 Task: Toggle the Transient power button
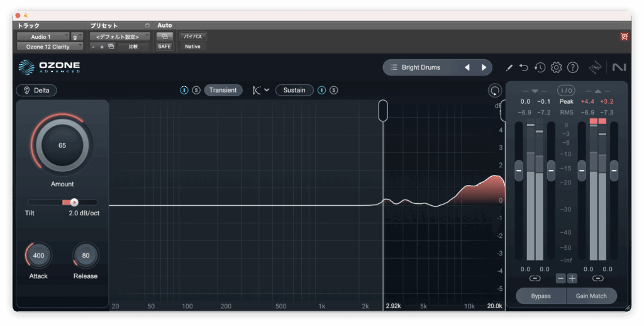click(x=184, y=90)
